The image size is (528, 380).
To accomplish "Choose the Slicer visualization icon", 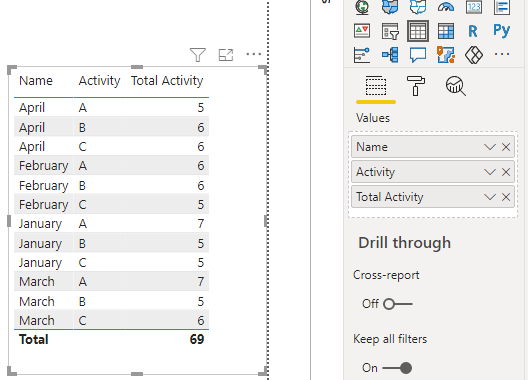I will [390, 31].
